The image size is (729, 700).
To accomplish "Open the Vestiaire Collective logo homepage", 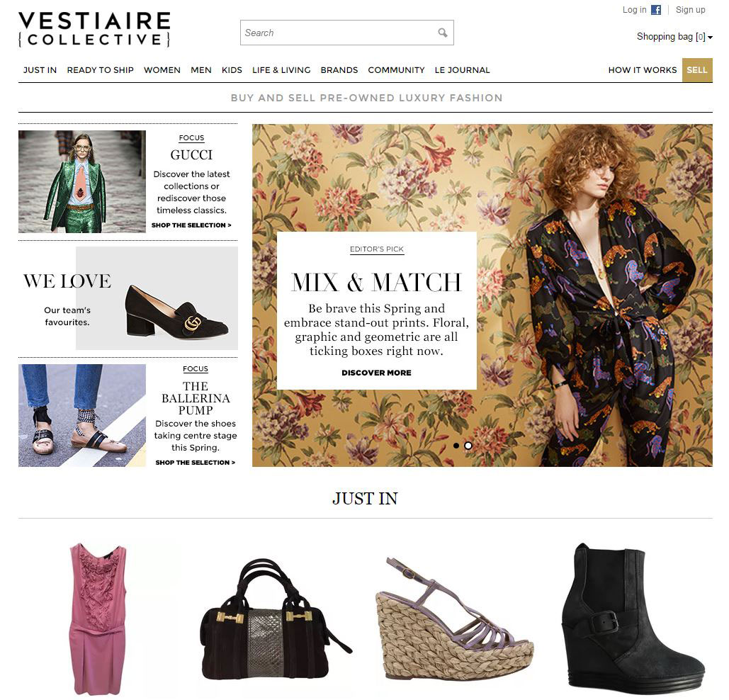I will (94, 29).
